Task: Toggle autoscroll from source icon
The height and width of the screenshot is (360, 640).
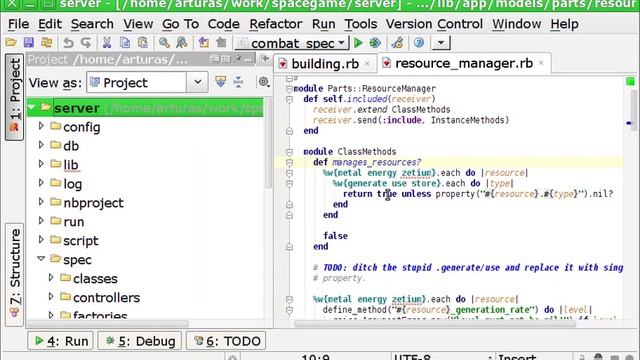Action: (x=221, y=82)
